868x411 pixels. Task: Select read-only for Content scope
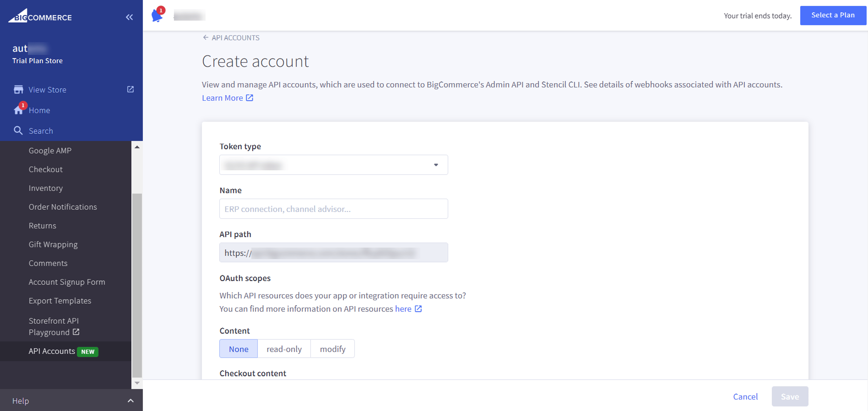point(284,349)
